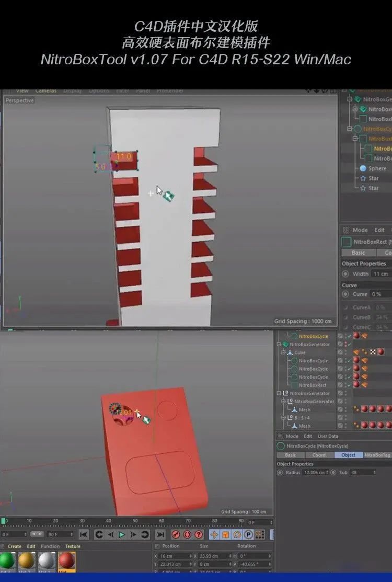Play the animation forwards

point(121,534)
